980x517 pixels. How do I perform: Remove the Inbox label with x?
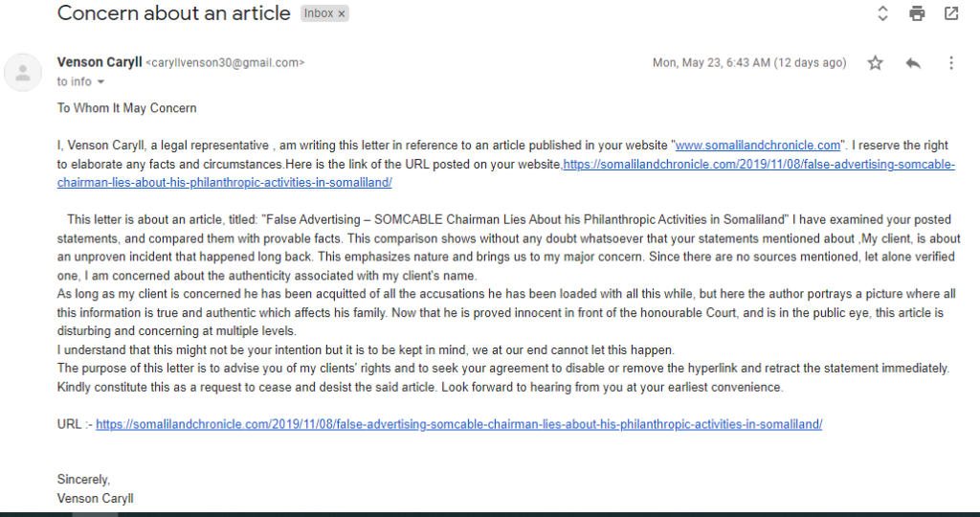342,13
